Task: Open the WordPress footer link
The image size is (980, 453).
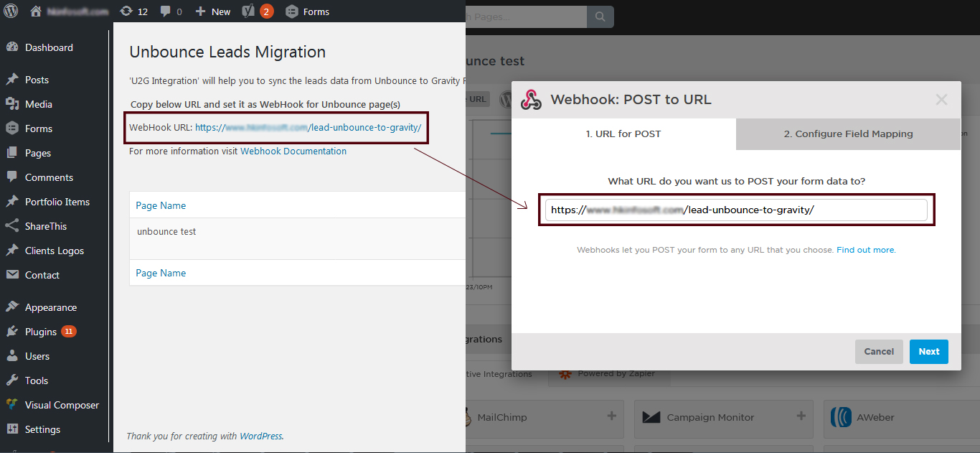Action: [x=261, y=436]
